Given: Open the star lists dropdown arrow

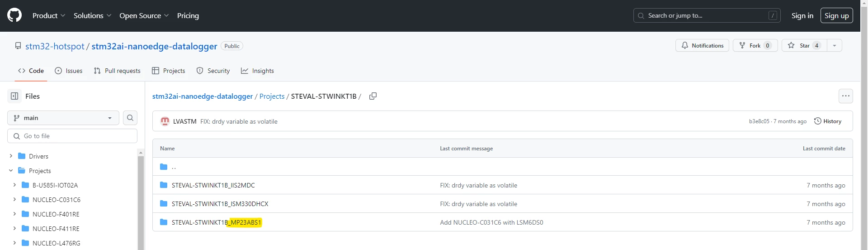Looking at the screenshot, I should [x=835, y=45].
